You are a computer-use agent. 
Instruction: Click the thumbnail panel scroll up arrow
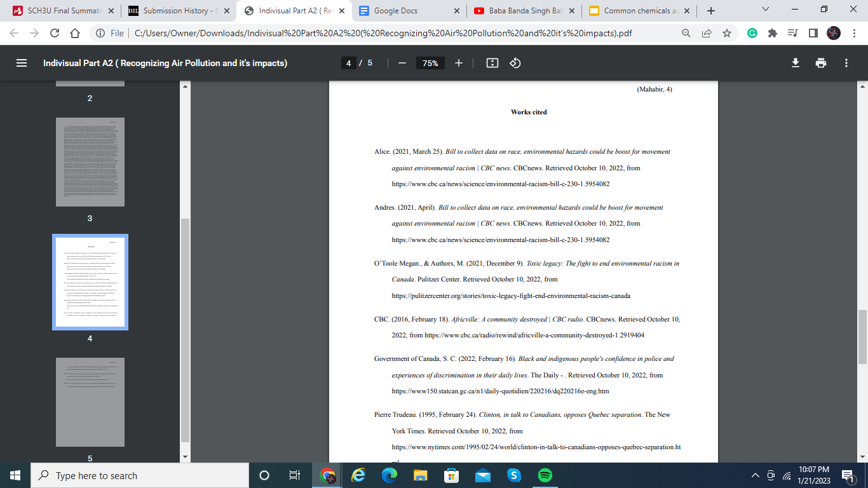pyautogui.click(x=185, y=86)
